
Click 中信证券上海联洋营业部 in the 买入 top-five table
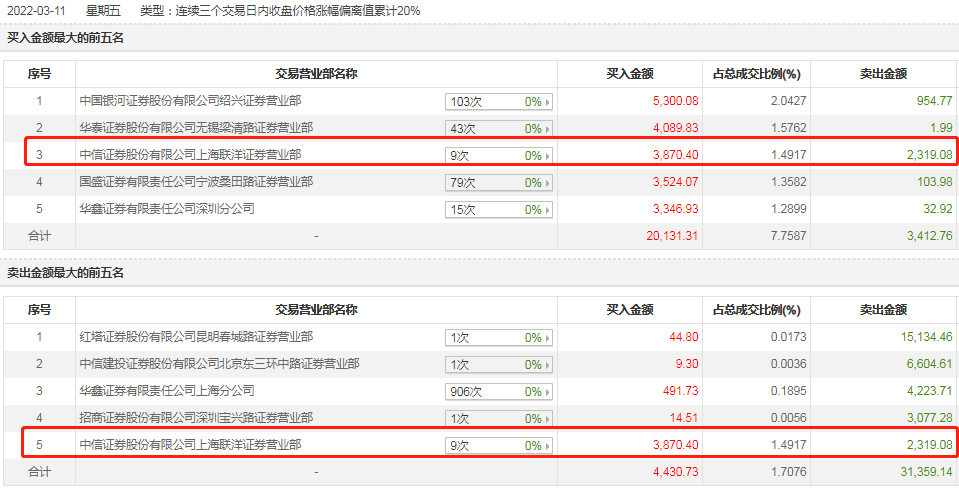(190, 155)
